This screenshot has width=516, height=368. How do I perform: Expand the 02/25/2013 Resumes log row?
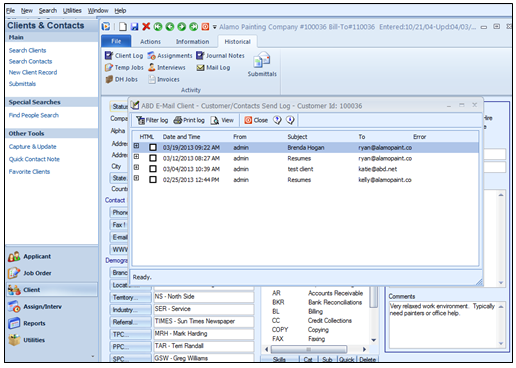[x=136, y=178]
